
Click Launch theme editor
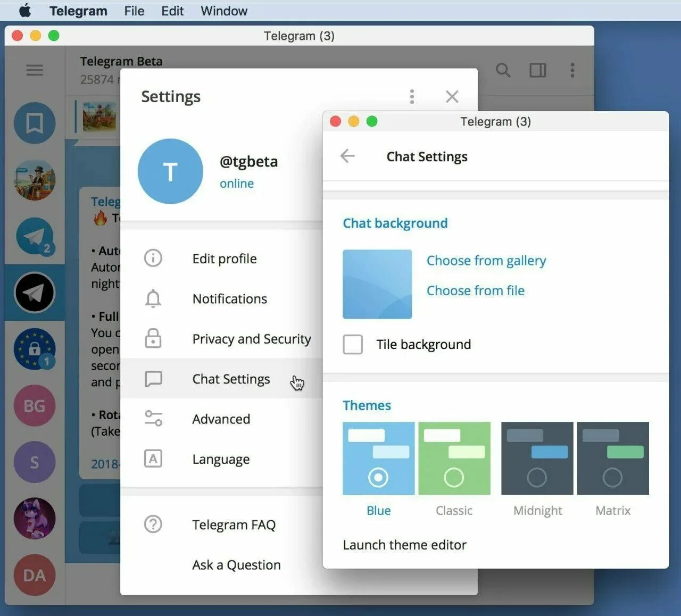pyautogui.click(x=404, y=545)
